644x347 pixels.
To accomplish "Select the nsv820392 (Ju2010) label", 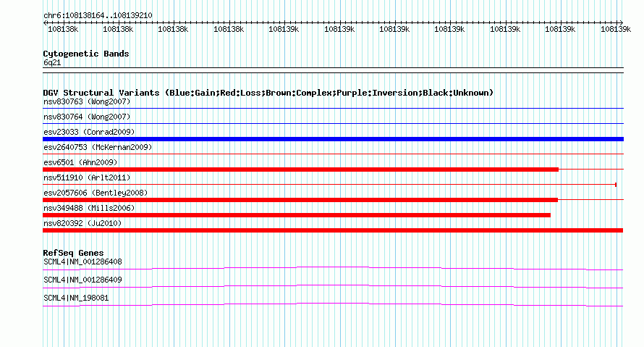I will point(82,223).
